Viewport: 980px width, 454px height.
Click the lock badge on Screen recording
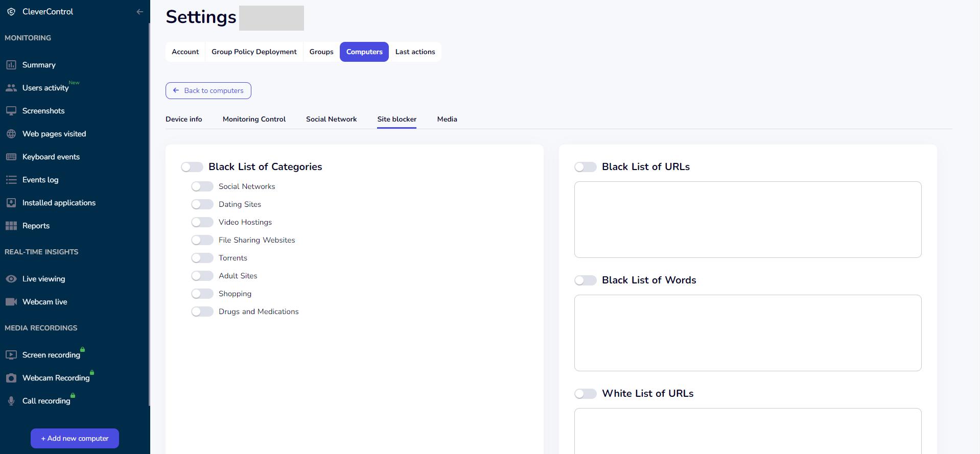[82, 349]
